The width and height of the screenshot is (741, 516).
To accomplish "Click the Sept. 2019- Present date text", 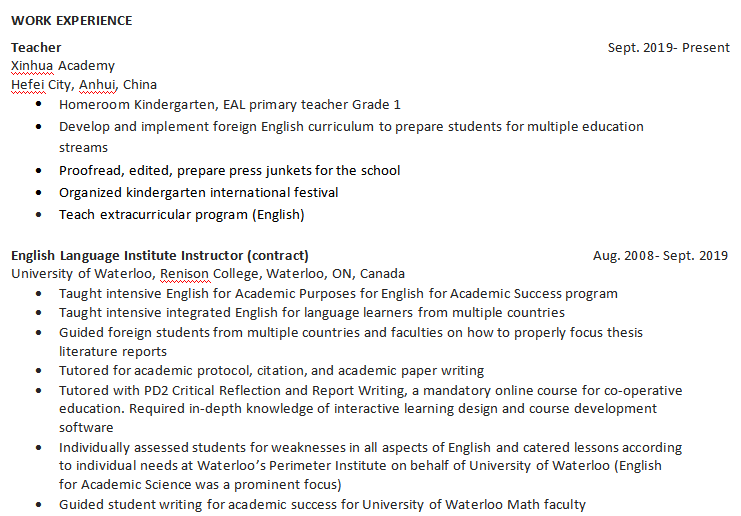I will point(668,47).
